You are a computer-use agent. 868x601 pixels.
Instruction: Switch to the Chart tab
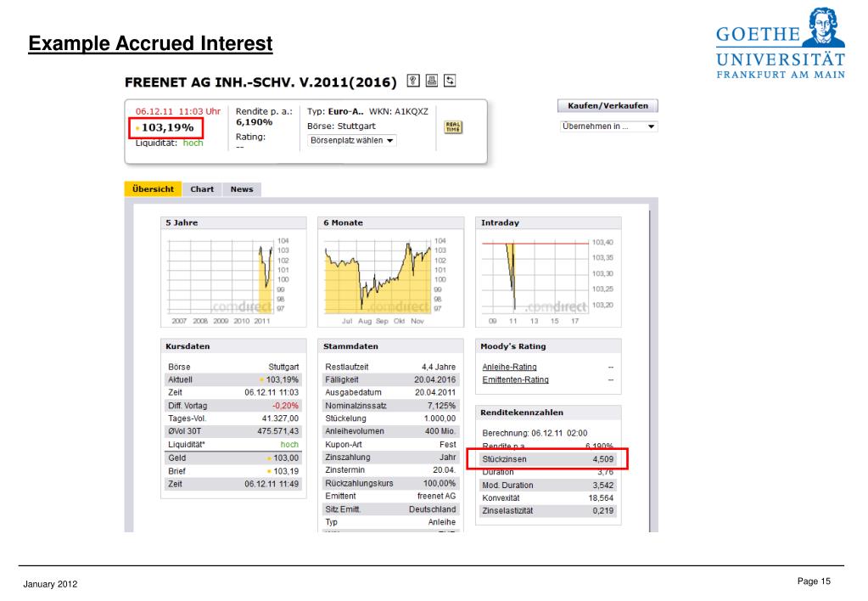(202, 189)
